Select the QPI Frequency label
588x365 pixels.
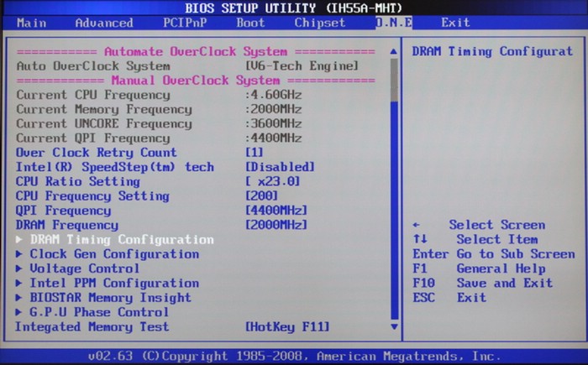[63, 211]
